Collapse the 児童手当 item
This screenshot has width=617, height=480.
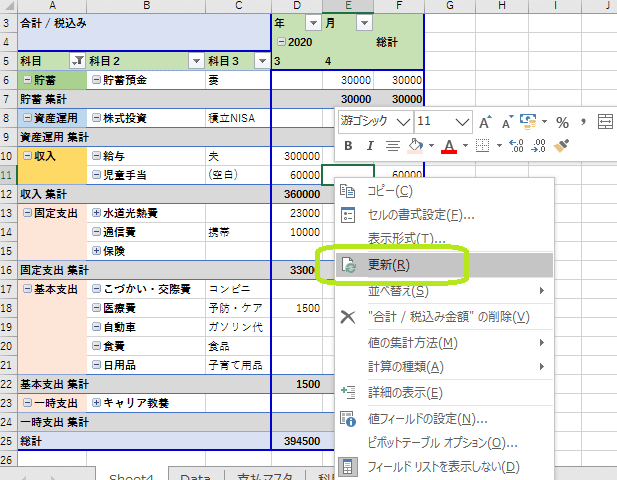point(96,175)
